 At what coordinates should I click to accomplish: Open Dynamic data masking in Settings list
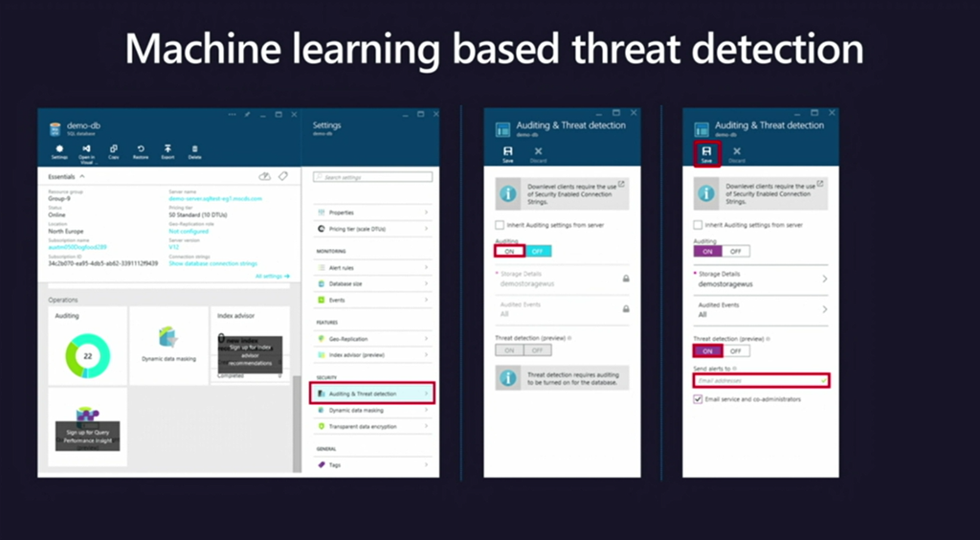click(x=373, y=411)
